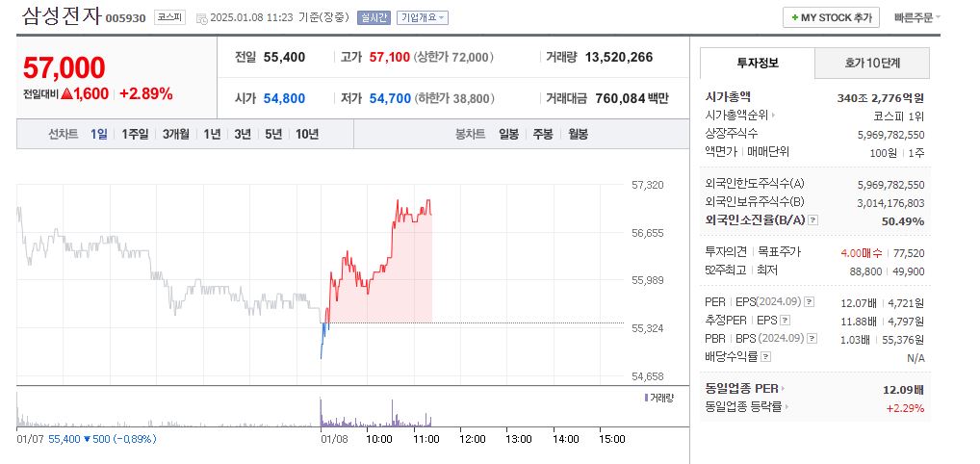The width and height of the screenshot is (980, 464).
Task: Select the 1주일 line chart period
Action: point(136,134)
